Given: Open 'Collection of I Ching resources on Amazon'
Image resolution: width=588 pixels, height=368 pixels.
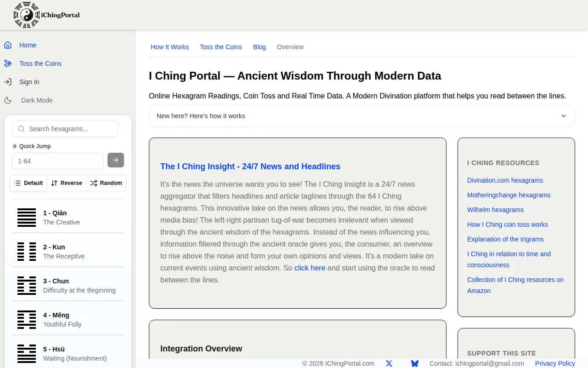Looking at the screenshot, I should (x=515, y=285).
